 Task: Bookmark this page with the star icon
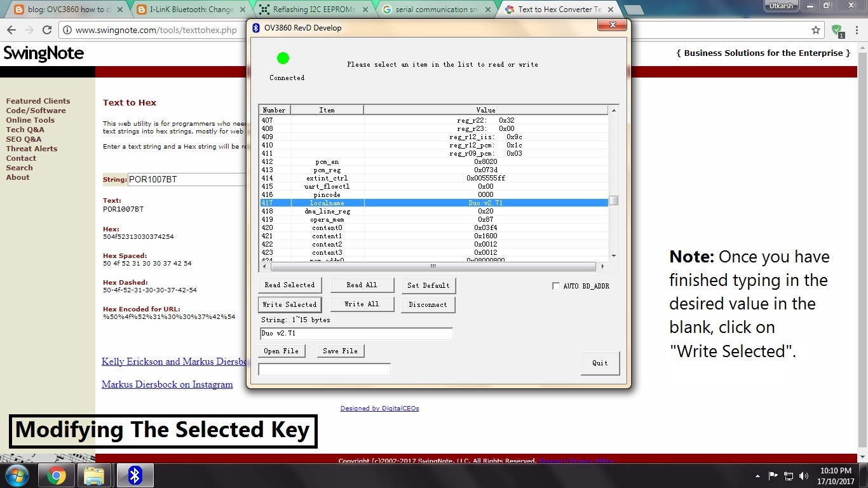816,30
